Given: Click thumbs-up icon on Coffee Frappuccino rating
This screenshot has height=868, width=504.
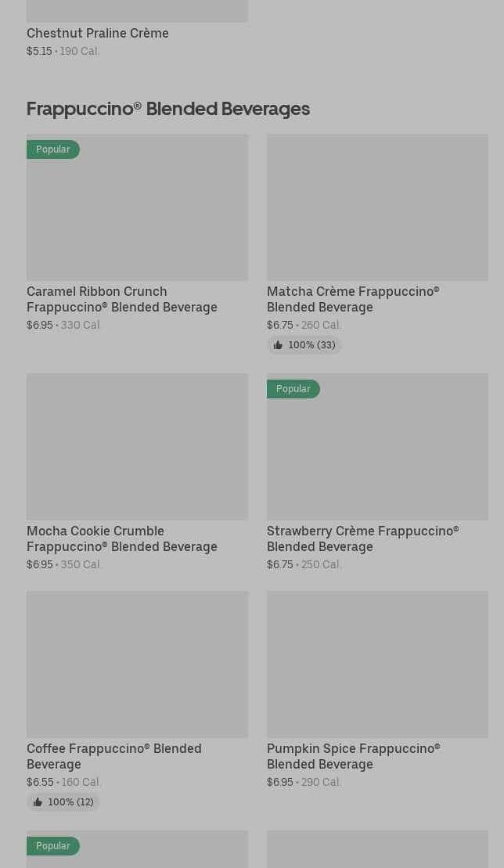Looking at the screenshot, I should [x=38, y=802].
